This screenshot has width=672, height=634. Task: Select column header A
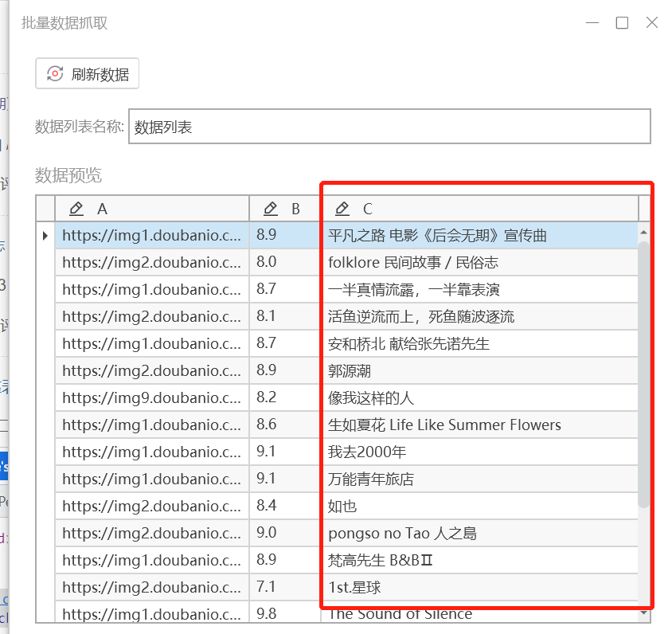coord(152,209)
